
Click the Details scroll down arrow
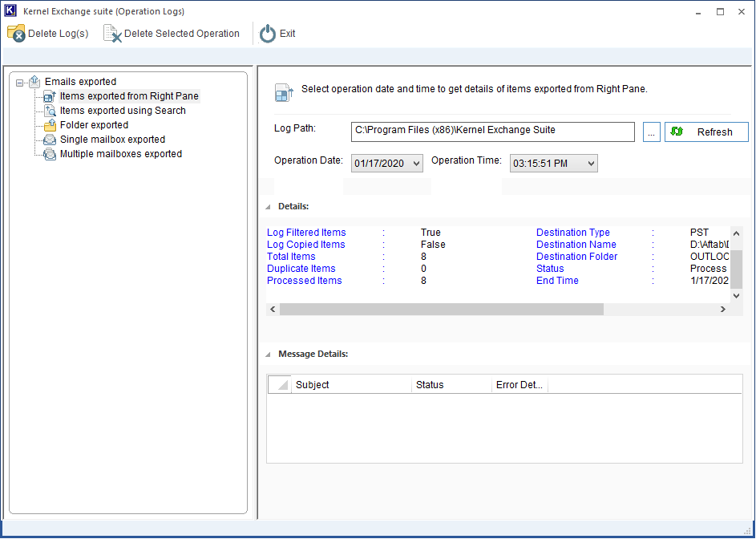point(736,296)
